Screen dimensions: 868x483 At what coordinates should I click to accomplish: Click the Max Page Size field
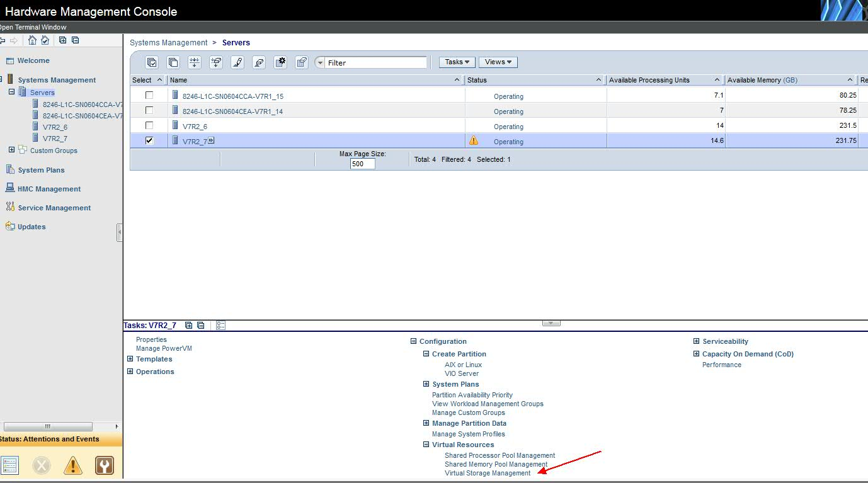[362, 164]
